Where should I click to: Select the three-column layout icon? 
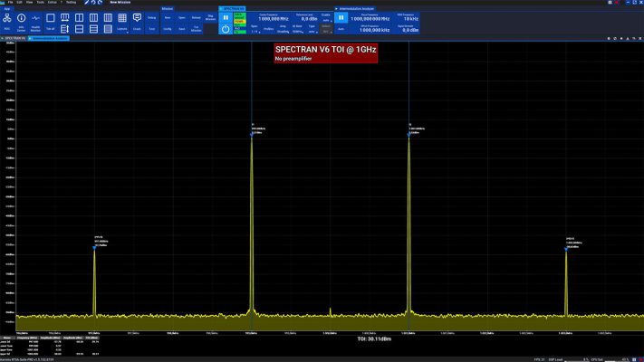click(93, 18)
